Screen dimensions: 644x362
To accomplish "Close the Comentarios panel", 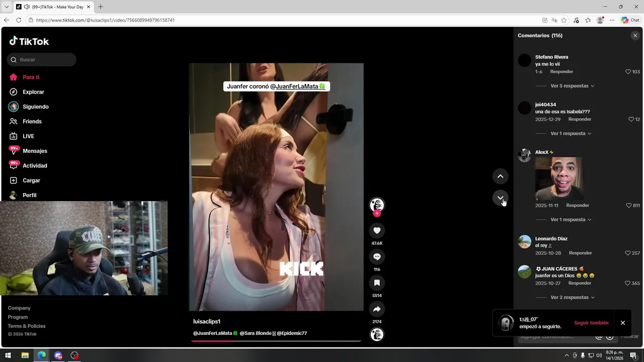I will click(x=635, y=36).
